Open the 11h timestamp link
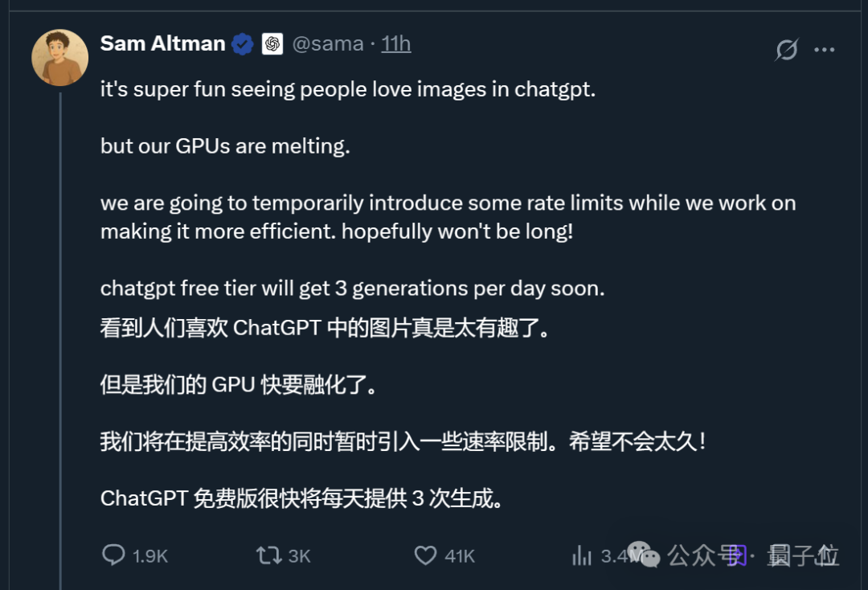 coord(395,43)
